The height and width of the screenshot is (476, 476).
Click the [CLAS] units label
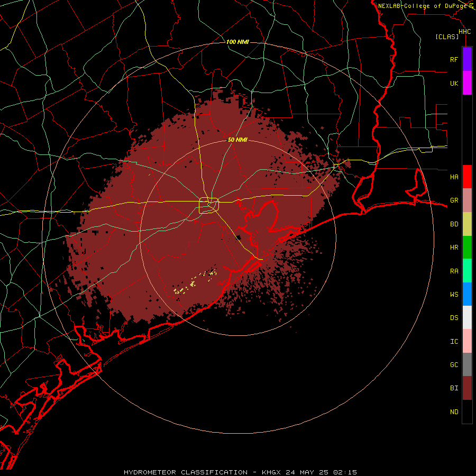[x=447, y=36]
